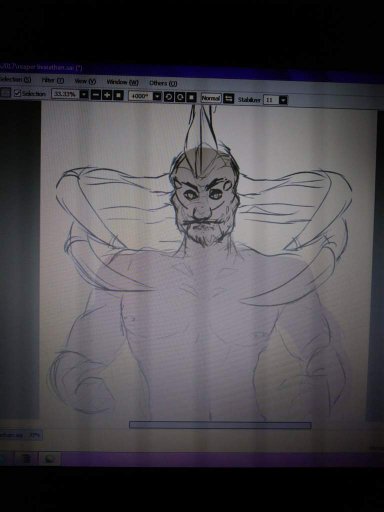
Task: Reset zoom with the square icon
Action: point(118,95)
